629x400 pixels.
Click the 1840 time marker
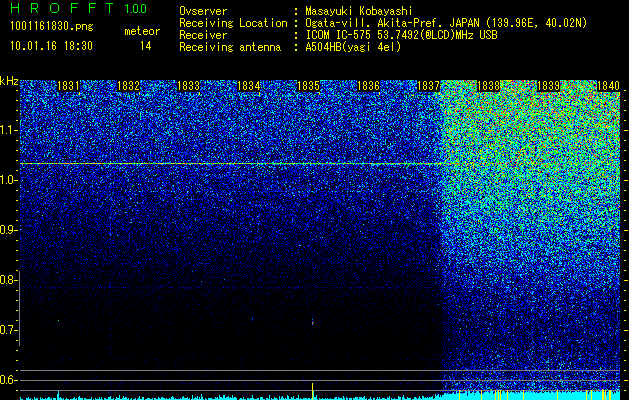point(609,86)
